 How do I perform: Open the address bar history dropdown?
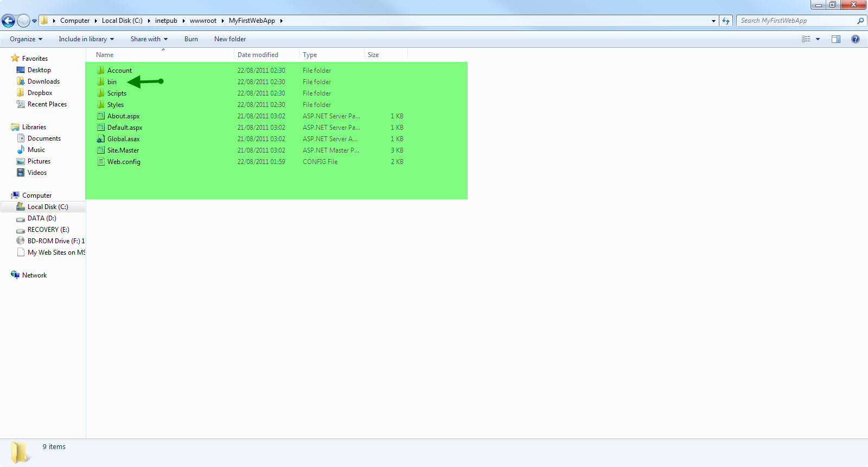(x=713, y=21)
